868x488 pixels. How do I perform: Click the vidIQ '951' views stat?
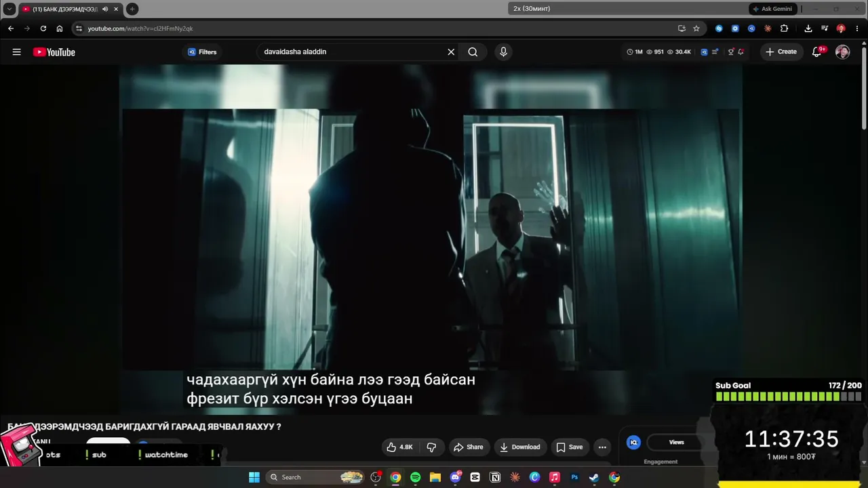[x=655, y=52]
